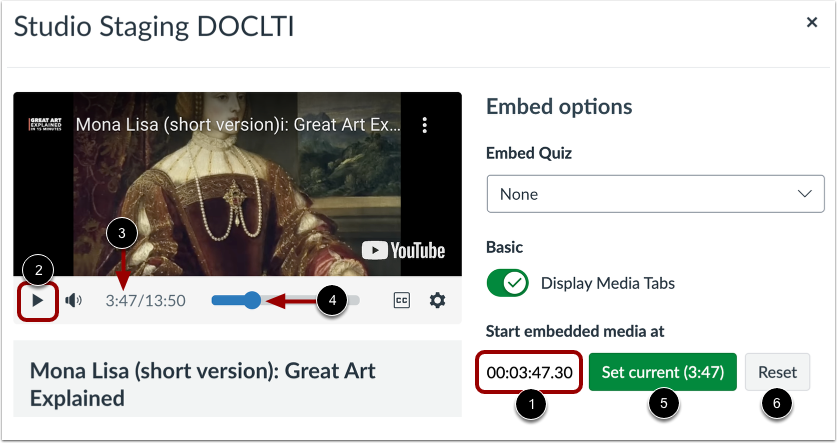The height and width of the screenshot is (443, 837).
Task: Click Set current (3:47) button
Action: click(662, 372)
